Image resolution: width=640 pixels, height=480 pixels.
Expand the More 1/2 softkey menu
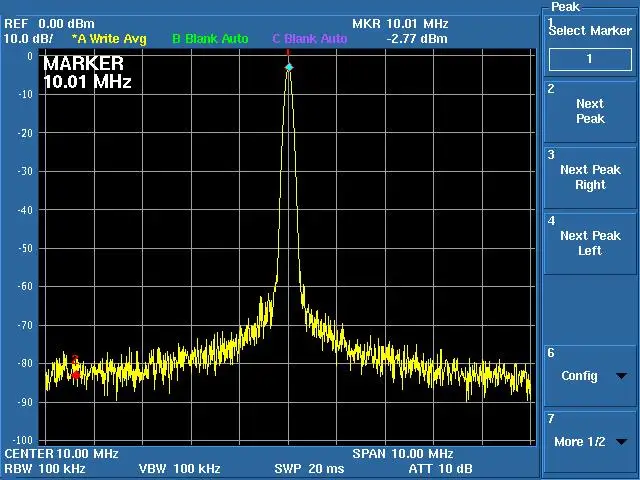[590, 441]
